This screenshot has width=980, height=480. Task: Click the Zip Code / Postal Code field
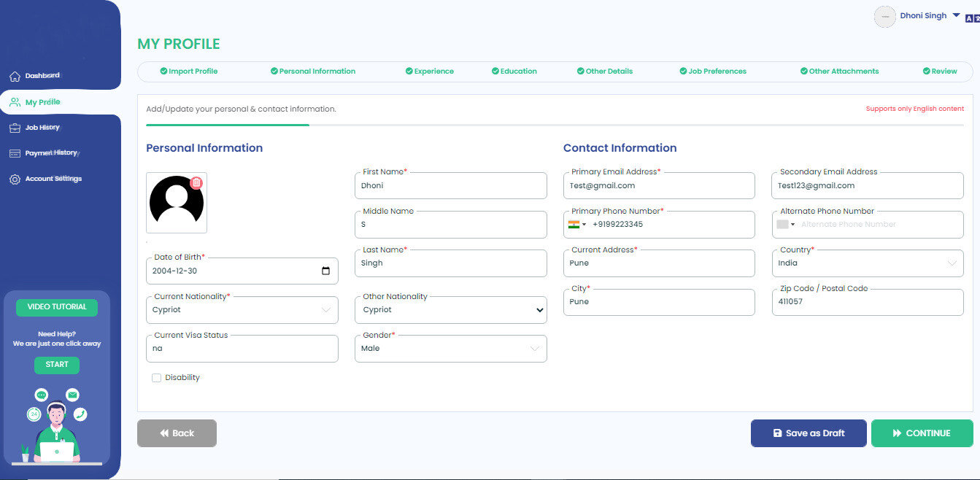coord(867,302)
